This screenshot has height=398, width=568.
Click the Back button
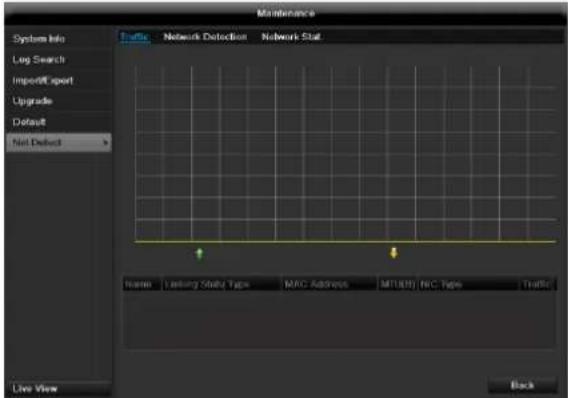coord(522,385)
